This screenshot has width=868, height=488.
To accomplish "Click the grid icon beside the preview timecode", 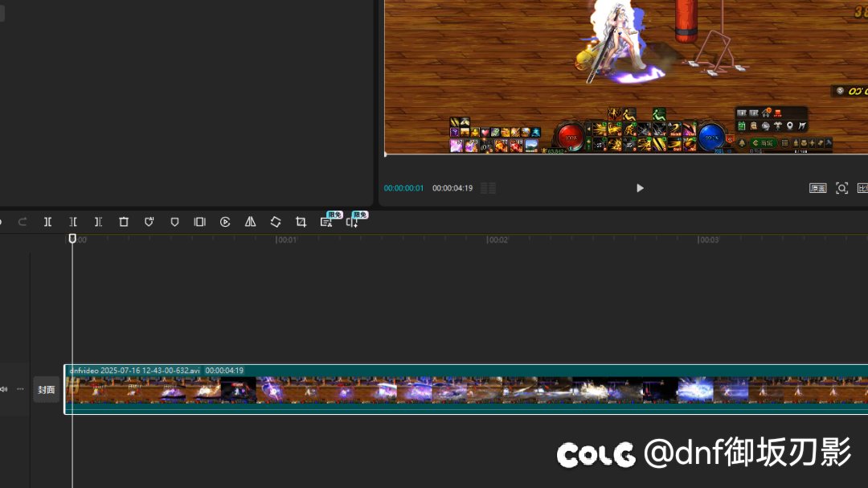I will pos(489,188).
